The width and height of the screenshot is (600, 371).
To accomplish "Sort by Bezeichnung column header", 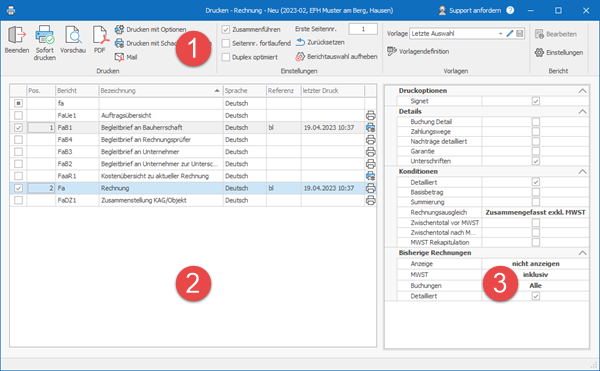I will tap(161, 91).
